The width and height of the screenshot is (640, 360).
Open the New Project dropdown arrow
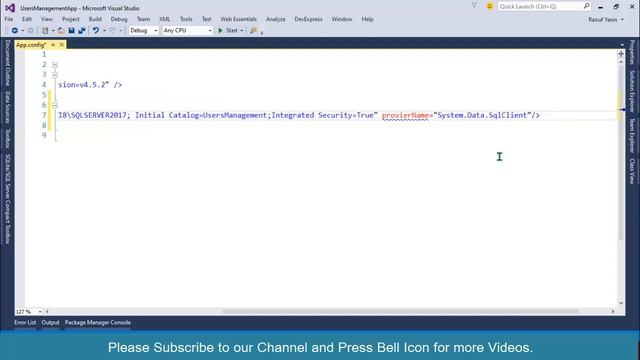53,31
